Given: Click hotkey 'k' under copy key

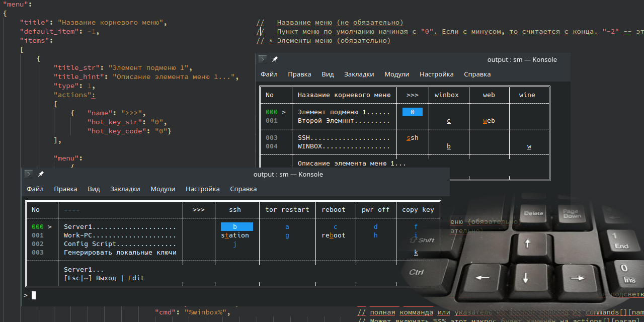Looking at the screenshot, I should pyautogui.click(x=416, y=253).
